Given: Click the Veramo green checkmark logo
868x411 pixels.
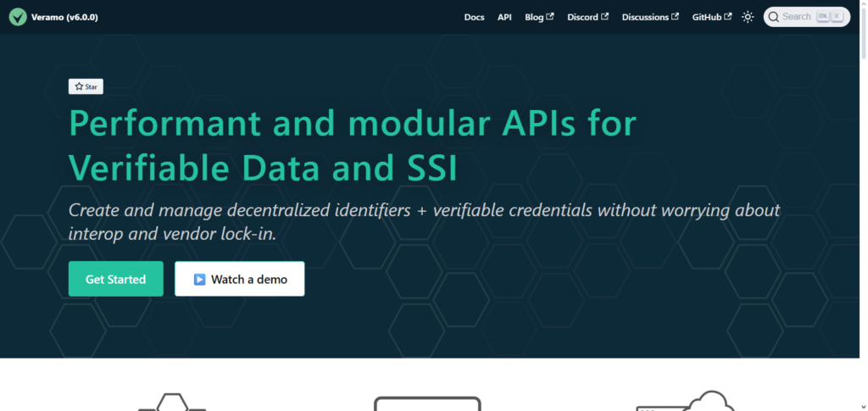Looking at the screenshot, I should click(x=18, y=17).
